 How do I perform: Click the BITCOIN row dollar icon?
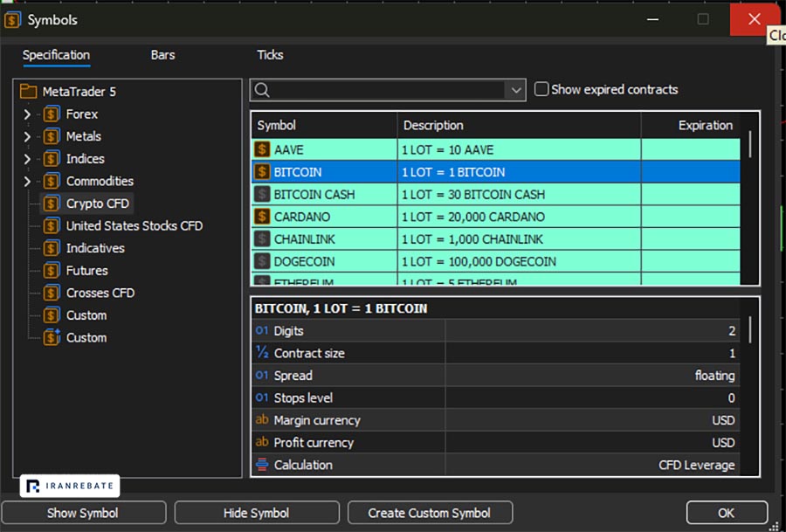[x=262, y=172]
